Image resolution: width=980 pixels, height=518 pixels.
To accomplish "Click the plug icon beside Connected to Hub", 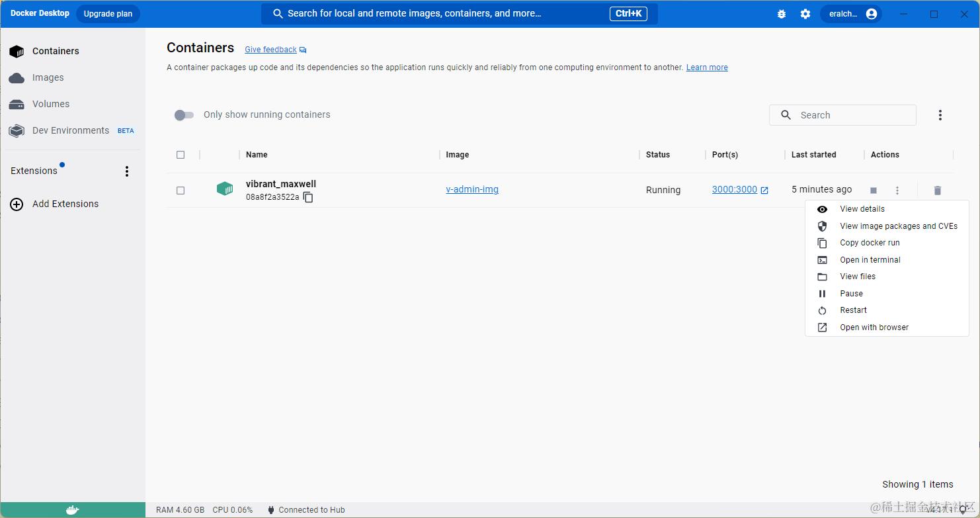I will (271, 510).
